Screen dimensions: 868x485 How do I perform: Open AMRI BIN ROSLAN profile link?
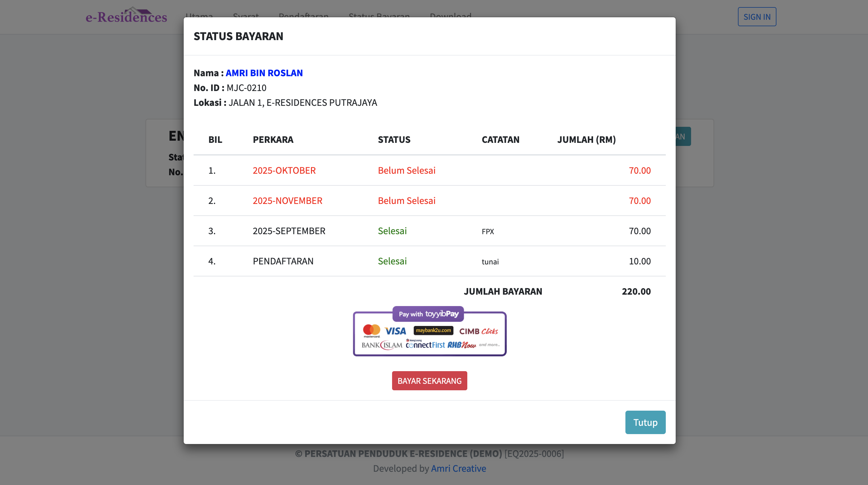point(264,73)
